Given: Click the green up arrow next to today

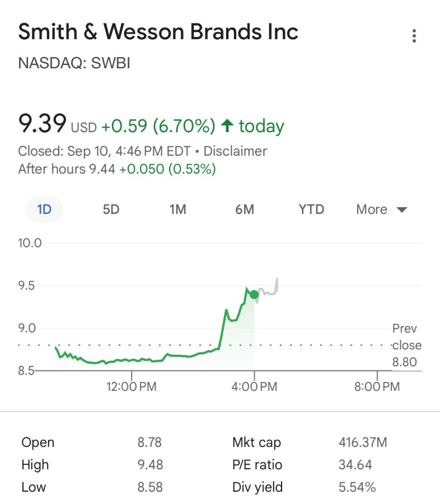Looking at the screenshot, I should coord(227,125).
